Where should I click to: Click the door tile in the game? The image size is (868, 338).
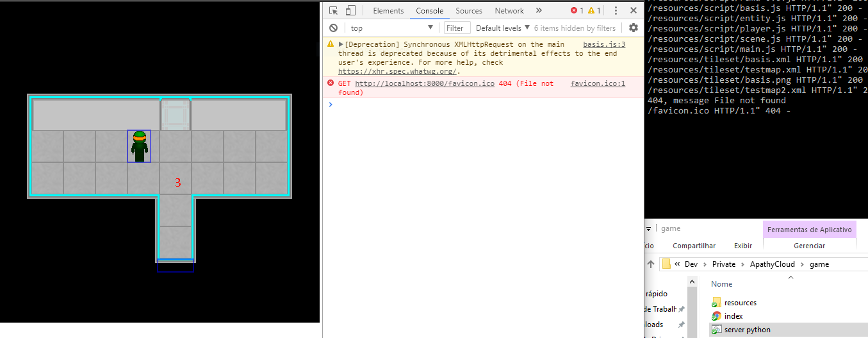(x=176, y=114)
